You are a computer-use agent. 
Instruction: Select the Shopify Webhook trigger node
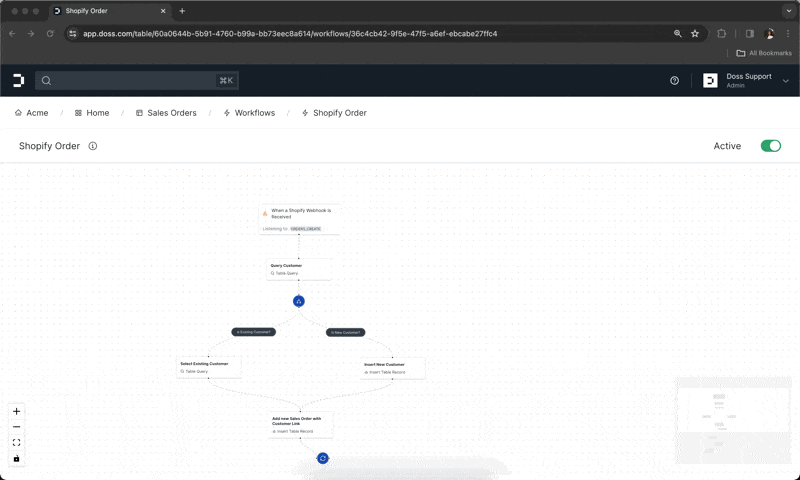(299, 219)
